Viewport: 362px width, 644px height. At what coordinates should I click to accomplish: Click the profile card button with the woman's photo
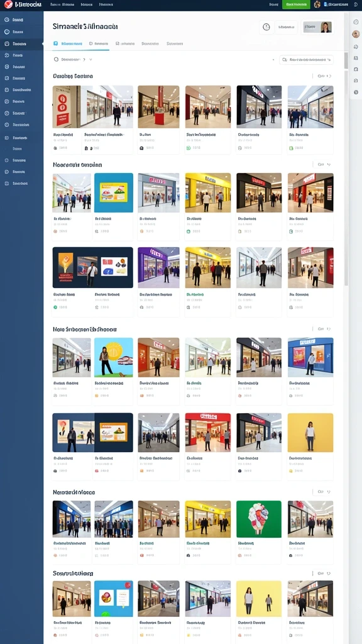coord(317,28)
